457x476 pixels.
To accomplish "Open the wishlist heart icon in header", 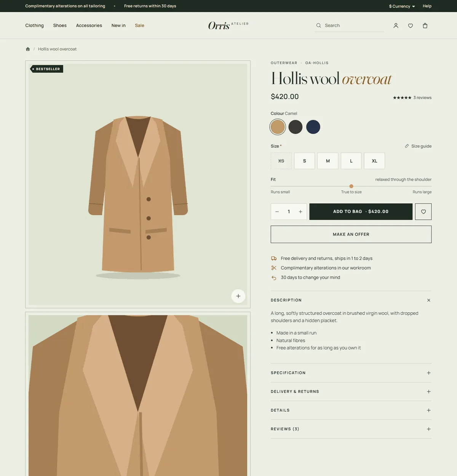I will pyautogui.click(x=411, y=26).
